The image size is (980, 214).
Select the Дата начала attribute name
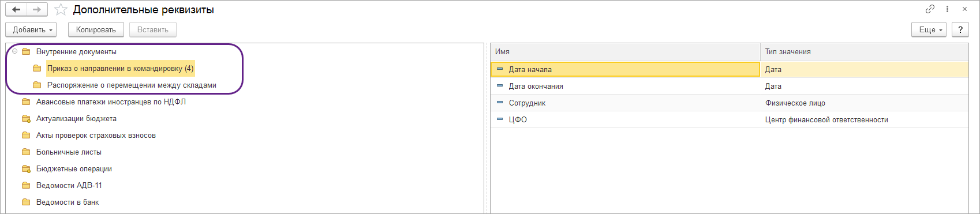pos(530,69)
